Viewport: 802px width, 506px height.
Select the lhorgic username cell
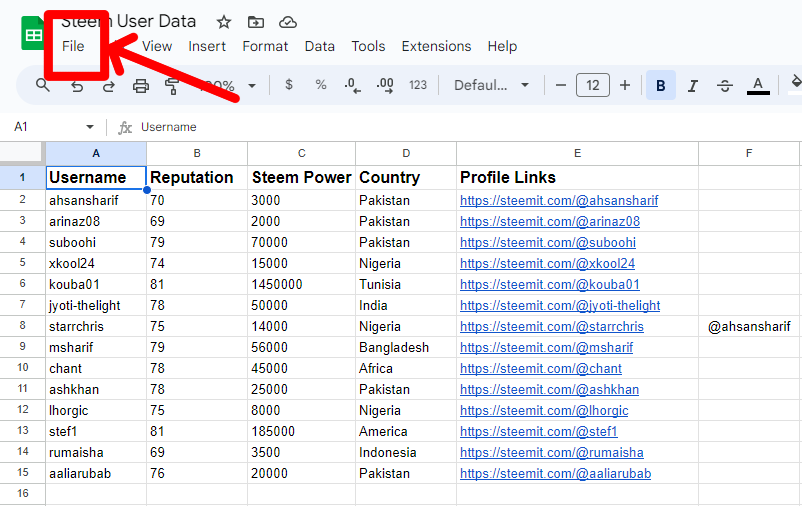point(96,410)
